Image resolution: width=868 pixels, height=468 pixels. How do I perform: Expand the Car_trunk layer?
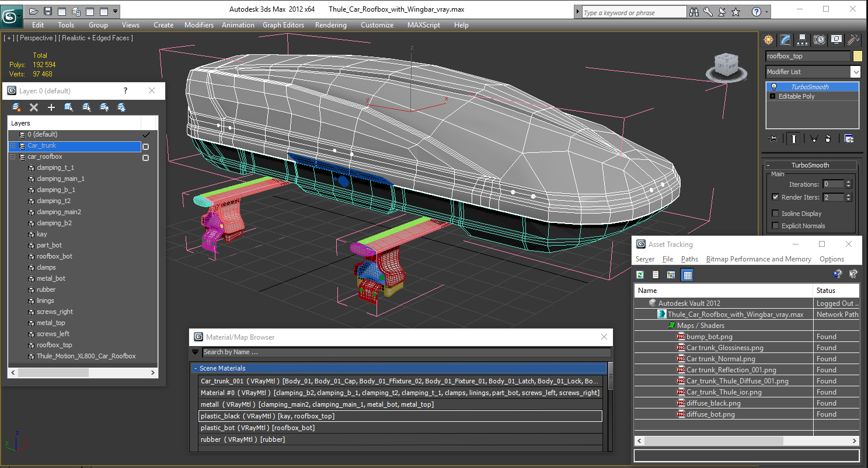click(x=13, y=146)
